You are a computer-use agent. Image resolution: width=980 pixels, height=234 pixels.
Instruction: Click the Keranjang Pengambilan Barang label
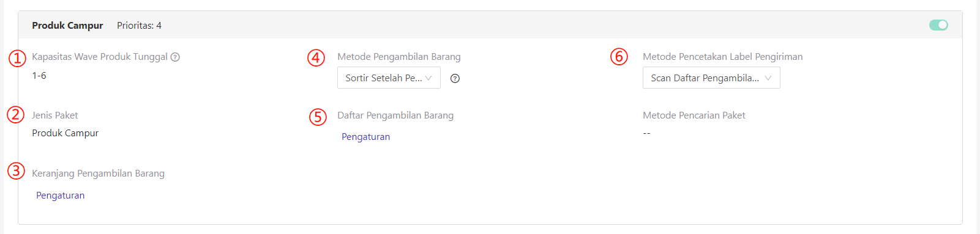coord(98,174)
